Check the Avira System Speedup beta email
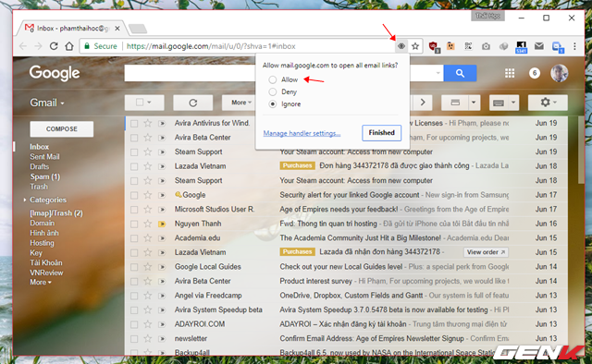The height and width of the screenshot is (364, 592). (x=134, y=310)
